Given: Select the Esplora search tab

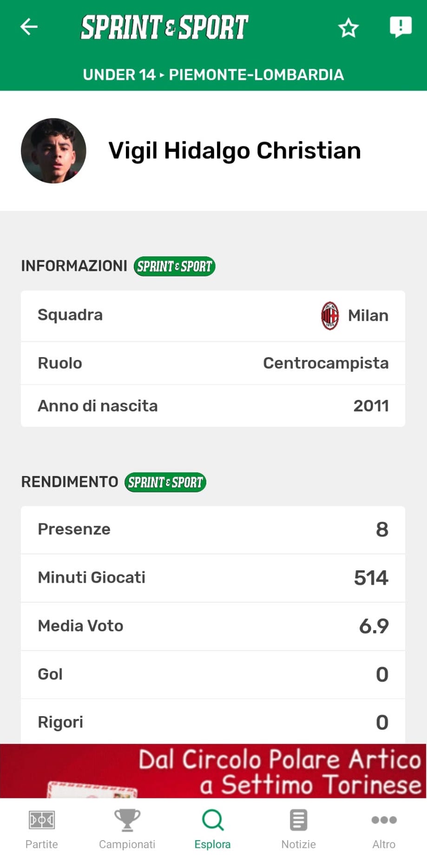Looking at the screenshot, I should pos(213,829).
